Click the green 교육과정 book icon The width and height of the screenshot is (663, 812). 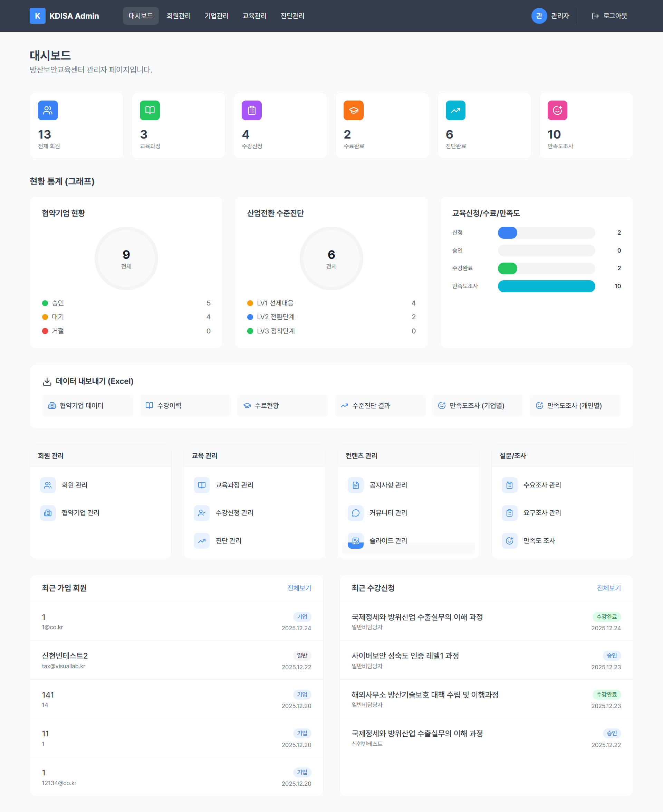tap(150, 111)
